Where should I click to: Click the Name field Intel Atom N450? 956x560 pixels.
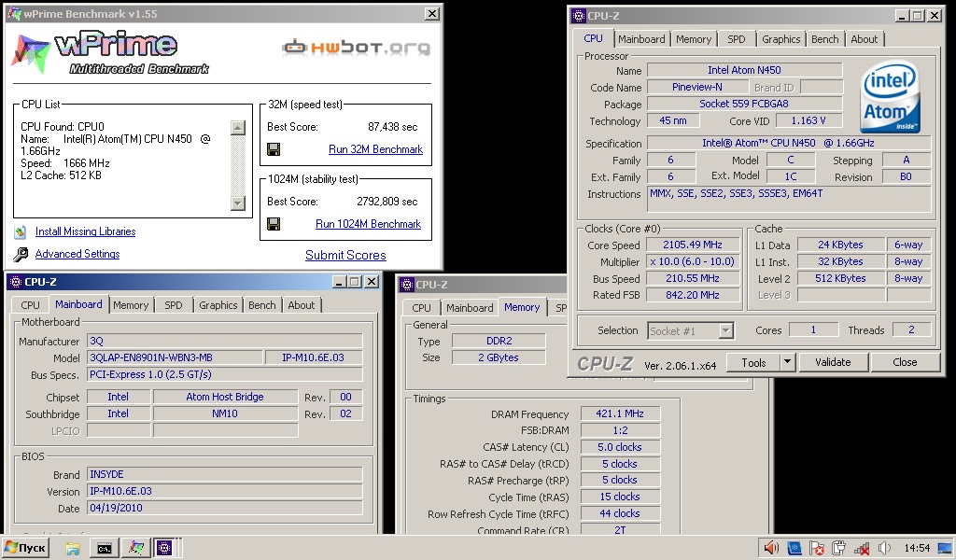tap(744, 71)
